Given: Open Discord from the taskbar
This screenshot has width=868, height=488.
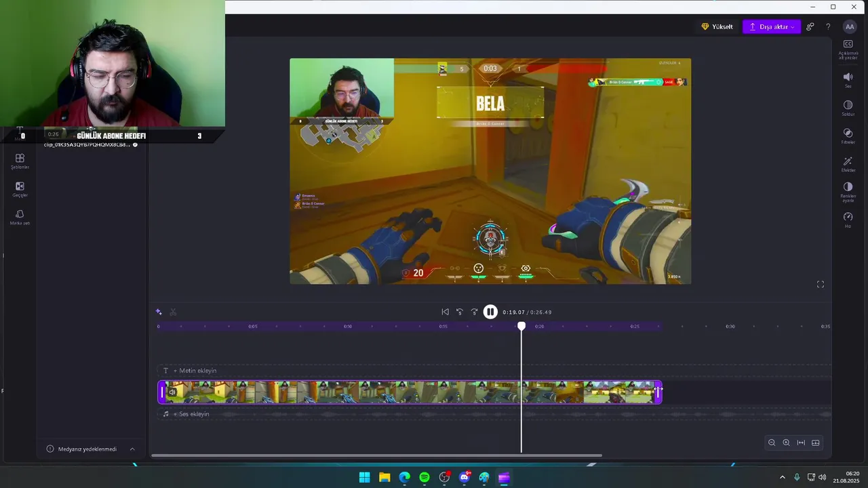Looking at the screenshot, I should click(x=465, y=478).
